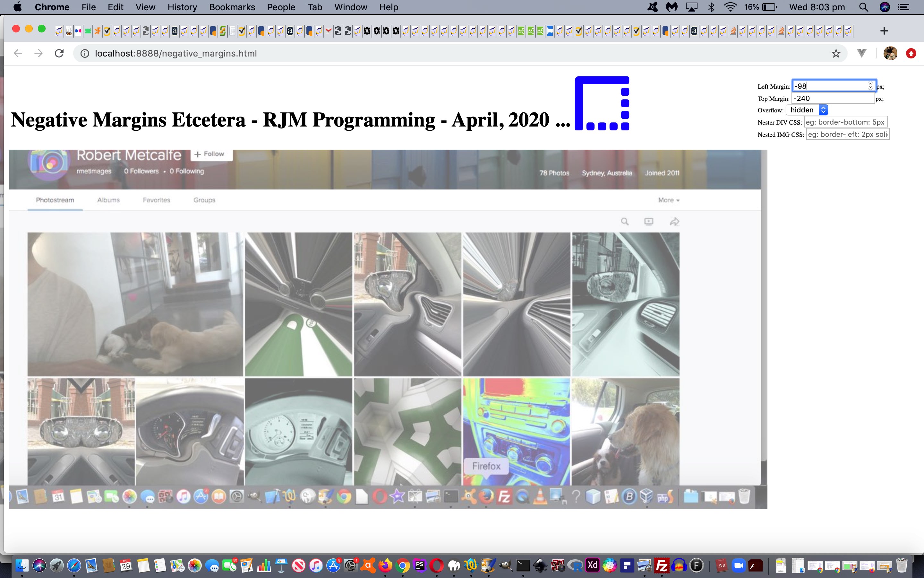Open Bluetooth status menu
Viewport: 924px width, 578px height.
pyautogui.click(x=711, y=7)
